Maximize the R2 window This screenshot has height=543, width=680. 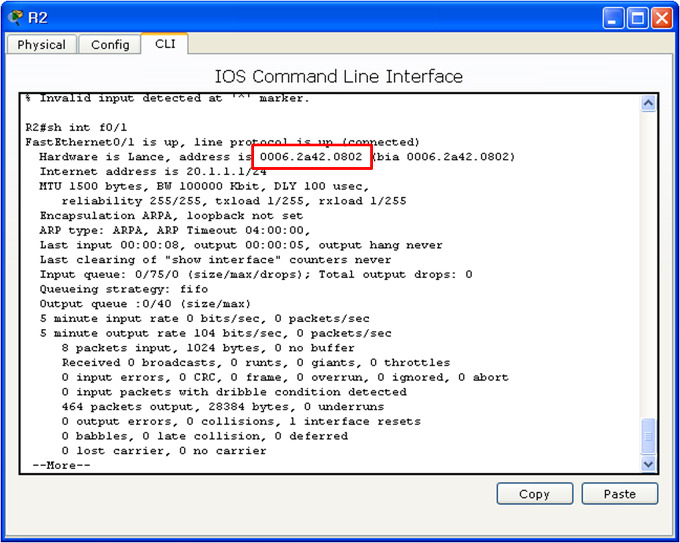point(638,19)
